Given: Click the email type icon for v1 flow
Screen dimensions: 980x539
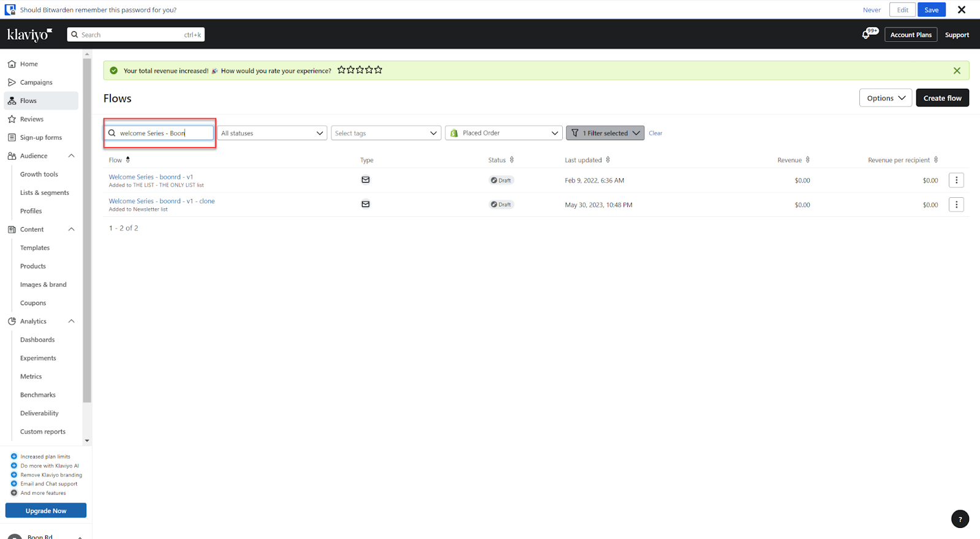Looking at the screenshot, I should coord(366,180).
